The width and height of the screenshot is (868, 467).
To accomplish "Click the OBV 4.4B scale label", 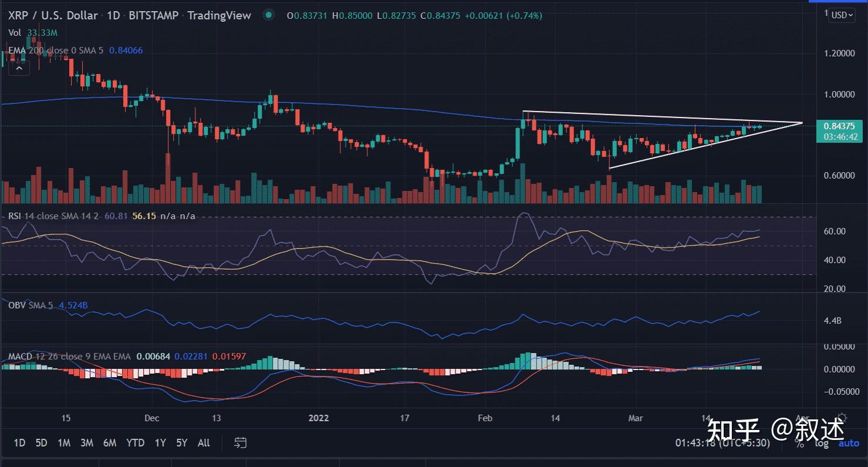I will click(833, 321).
